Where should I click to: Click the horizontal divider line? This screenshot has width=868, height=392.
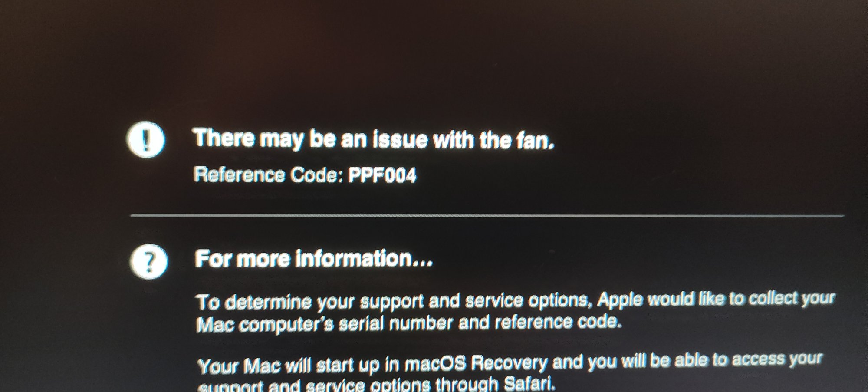(487, 215)
